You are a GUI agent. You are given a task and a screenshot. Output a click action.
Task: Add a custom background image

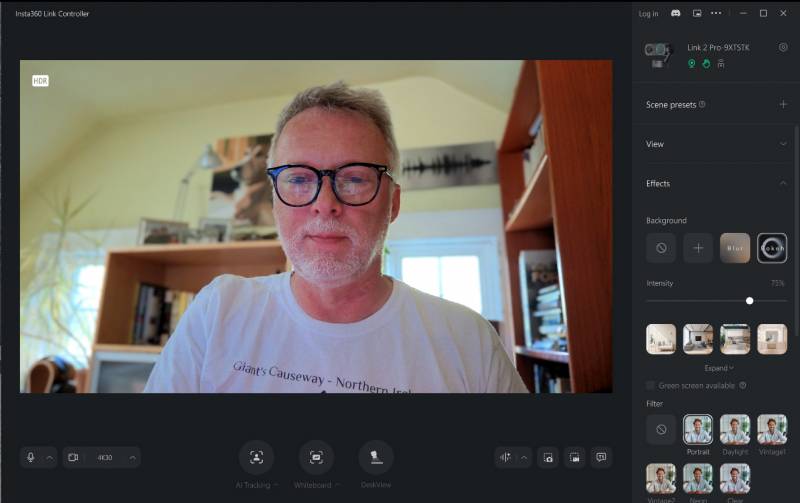coord(698,248)
